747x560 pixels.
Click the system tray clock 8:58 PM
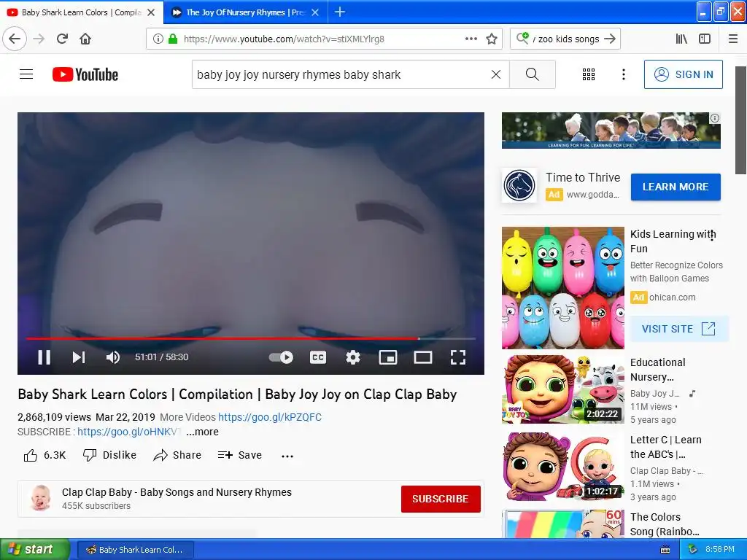coord(720,549)
